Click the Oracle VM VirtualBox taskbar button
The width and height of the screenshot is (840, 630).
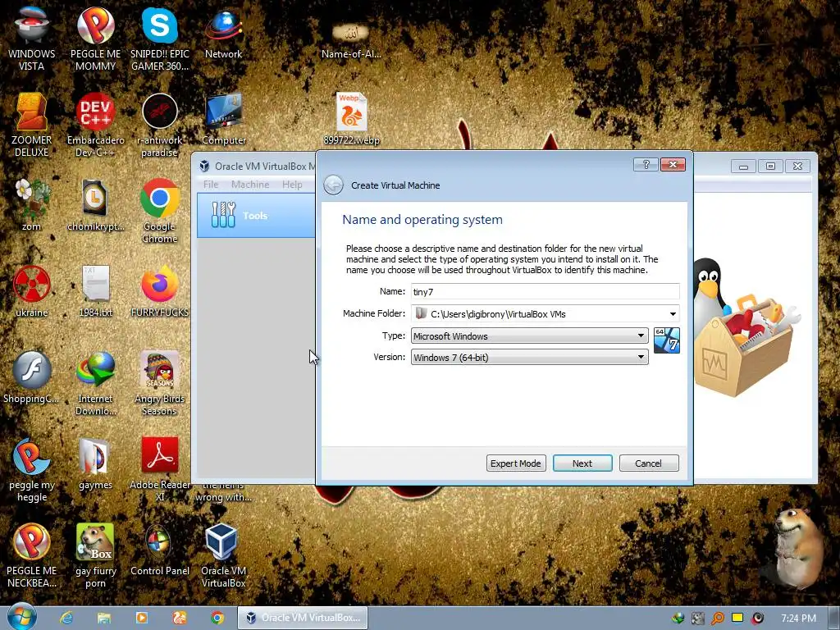point(303,618)
